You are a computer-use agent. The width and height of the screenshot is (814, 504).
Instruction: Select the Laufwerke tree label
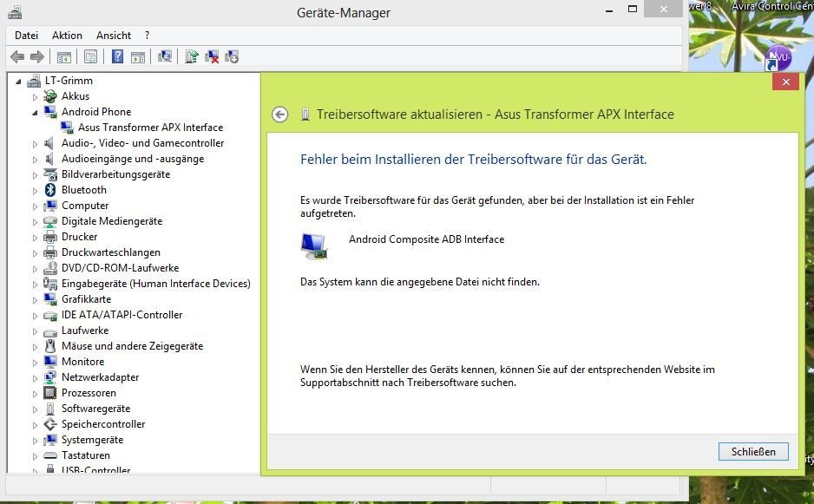(x=85, y=331)
